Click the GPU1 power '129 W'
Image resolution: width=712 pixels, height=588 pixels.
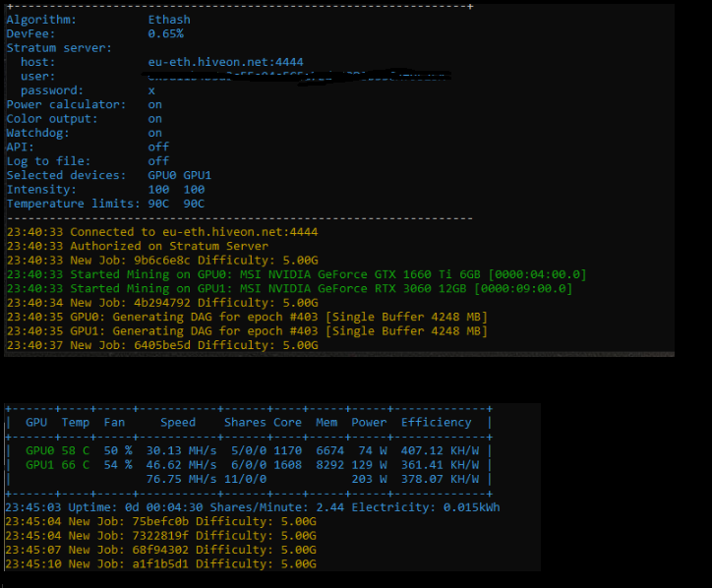click(x=369, y=465)
